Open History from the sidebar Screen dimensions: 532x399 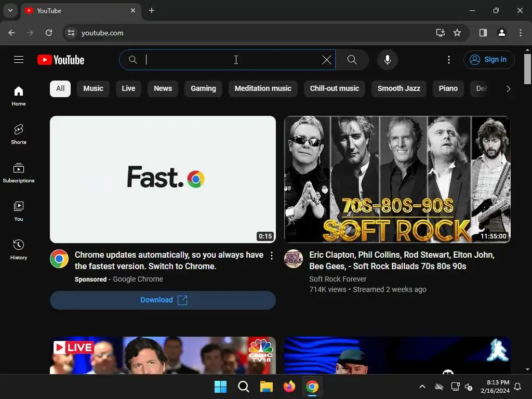19,250
